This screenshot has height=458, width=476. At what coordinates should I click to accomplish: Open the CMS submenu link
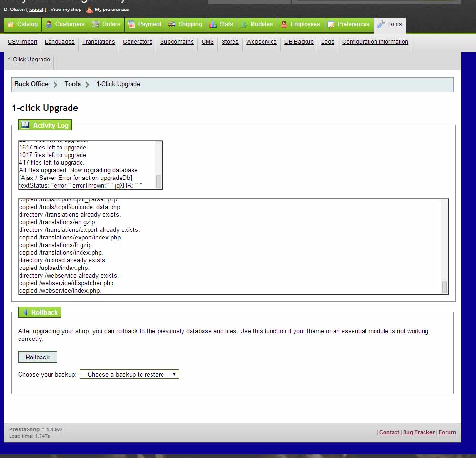[208, 42]
